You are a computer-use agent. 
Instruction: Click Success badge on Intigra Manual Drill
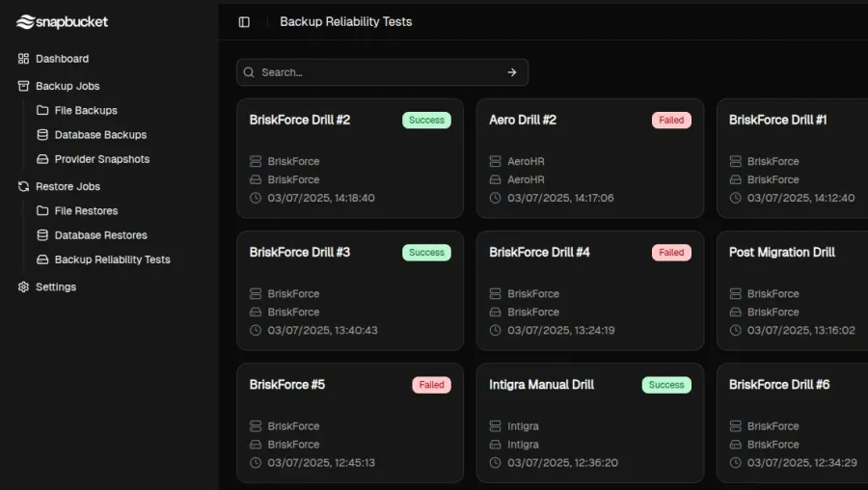(x=666, y=385)
